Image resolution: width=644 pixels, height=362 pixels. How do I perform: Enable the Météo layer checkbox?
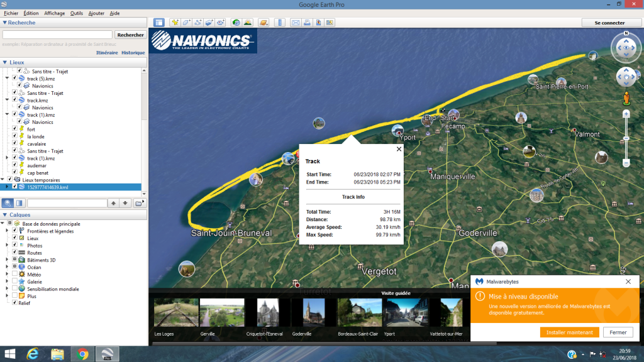coord(14,274)
